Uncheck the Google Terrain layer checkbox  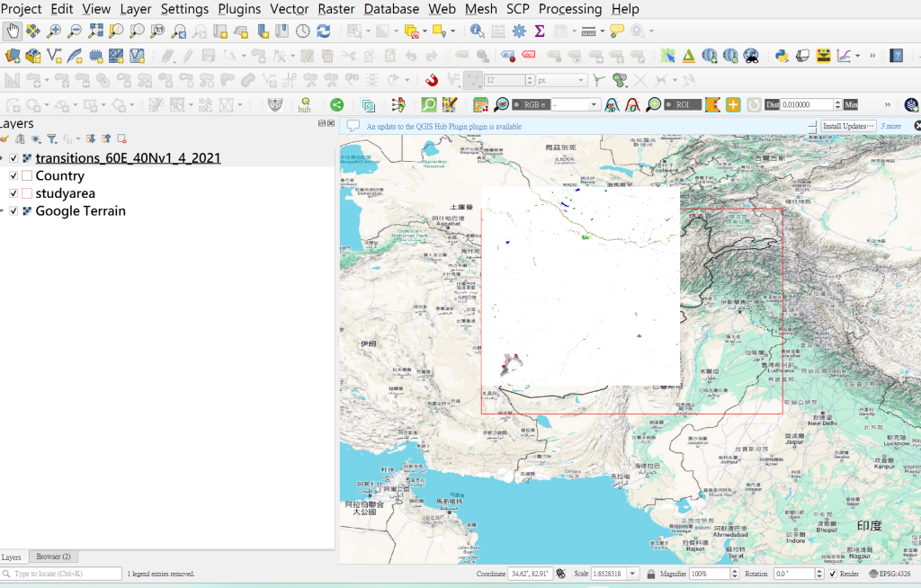[13, 211]
